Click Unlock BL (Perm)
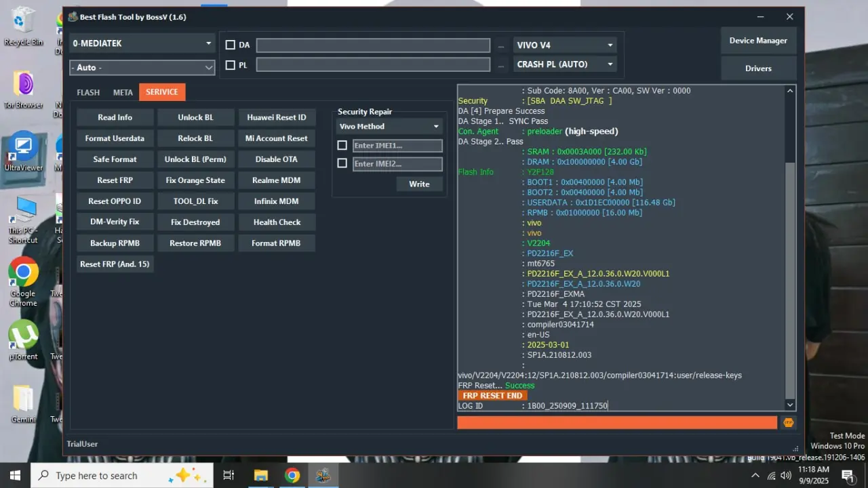This screenshot has height=488, width=868. tap(196, 159)
